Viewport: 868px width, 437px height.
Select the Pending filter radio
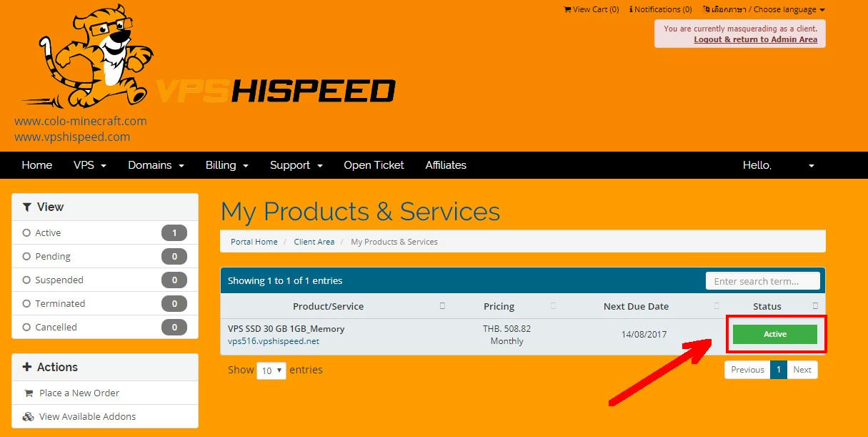tap(26, 257)
